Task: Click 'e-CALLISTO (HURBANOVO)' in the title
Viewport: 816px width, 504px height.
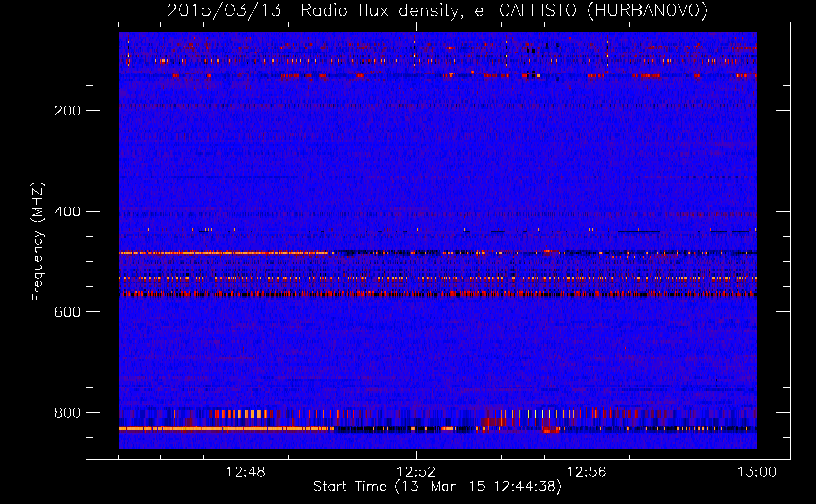Action: click(591, 11)
